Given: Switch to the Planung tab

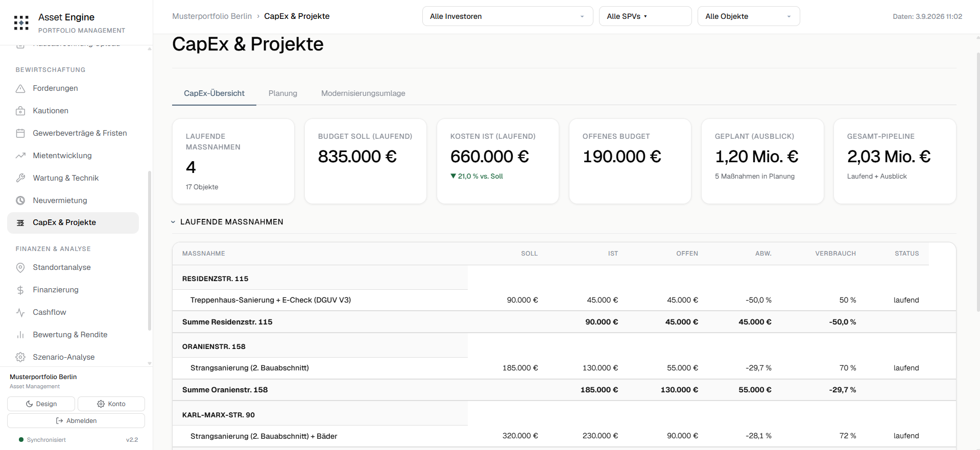Looking at the screenshot, I should [282, 93].
